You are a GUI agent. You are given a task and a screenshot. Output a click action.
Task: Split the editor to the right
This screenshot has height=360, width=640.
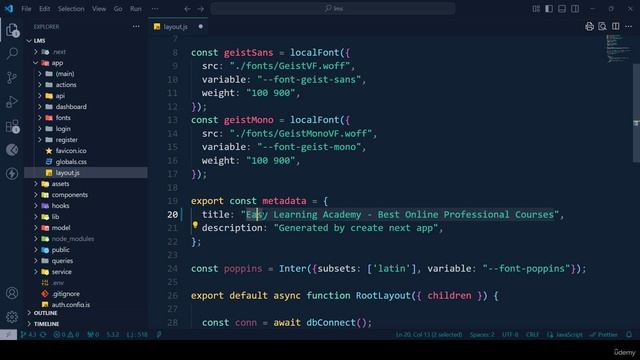tap(616, 27)
